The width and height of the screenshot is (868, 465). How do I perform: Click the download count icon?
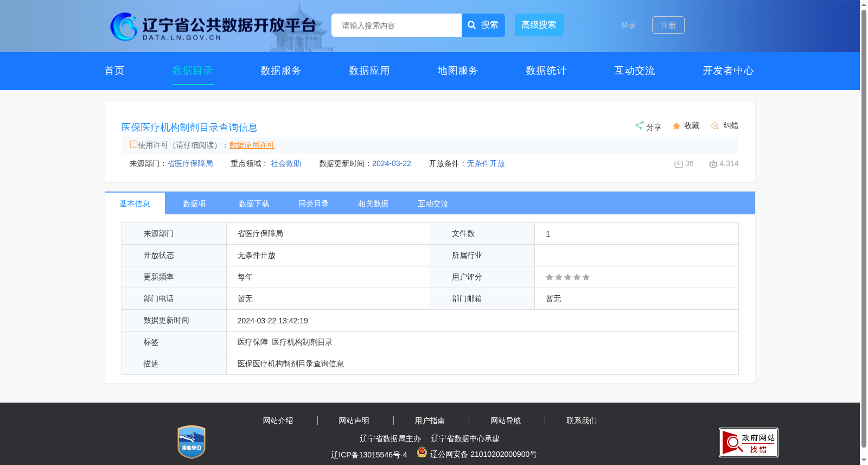[678, 164]
